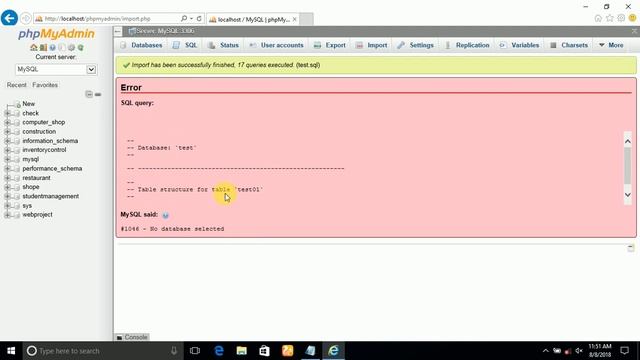
Task: Click the browser refresh icon
Action: coord(199,18)
